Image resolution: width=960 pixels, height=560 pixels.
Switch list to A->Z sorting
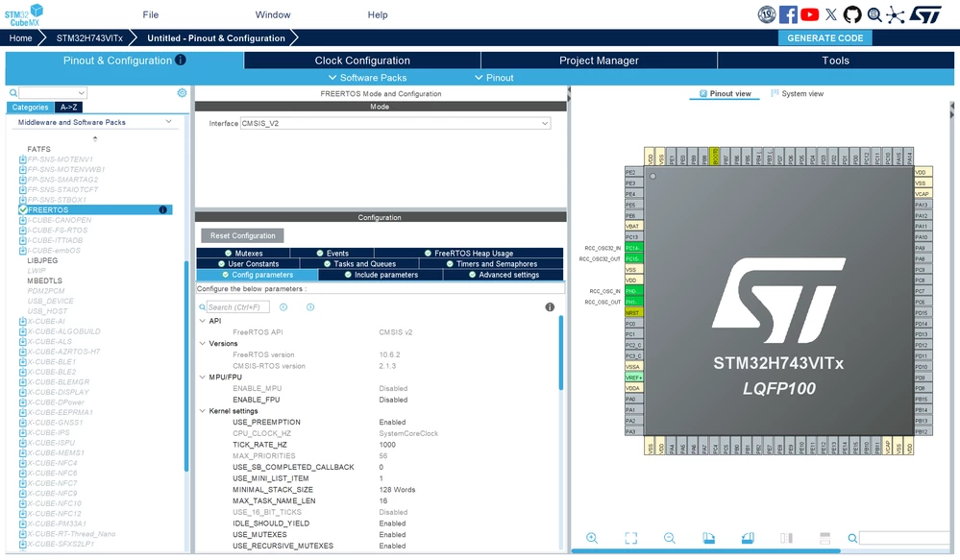[x=68, y=108]
